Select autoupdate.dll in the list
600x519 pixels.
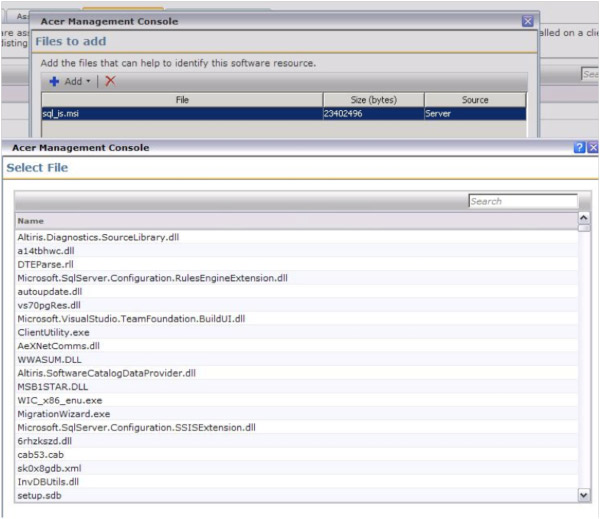click(x=297, y=292)
